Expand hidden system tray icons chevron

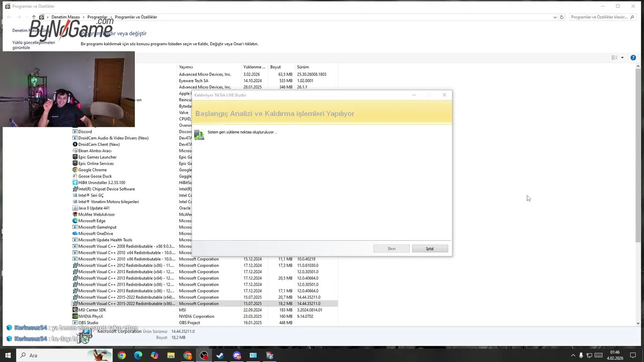tap(573, 355)
